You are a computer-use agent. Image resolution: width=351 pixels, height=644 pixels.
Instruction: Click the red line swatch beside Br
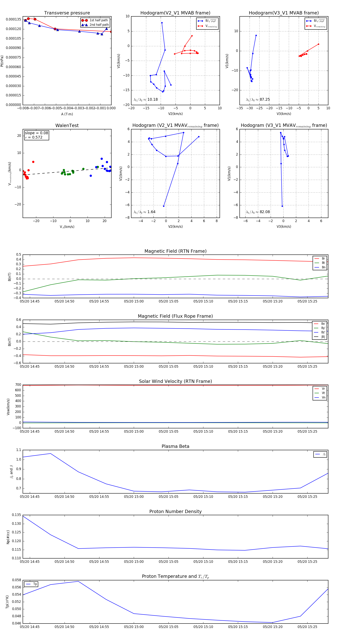317,259
